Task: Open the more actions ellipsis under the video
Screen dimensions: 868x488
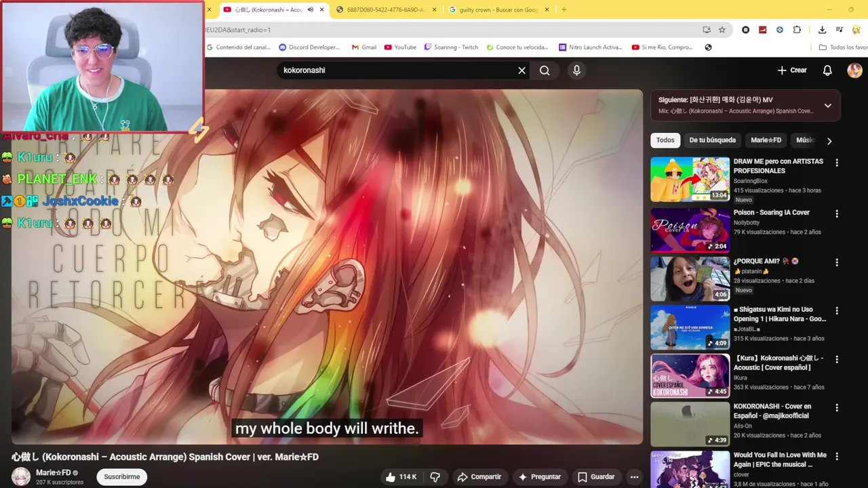Action: pyautogui.click(x=634, y=477)
